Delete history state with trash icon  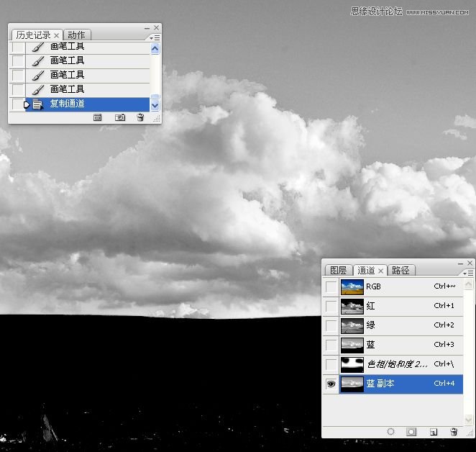(141, 117)
